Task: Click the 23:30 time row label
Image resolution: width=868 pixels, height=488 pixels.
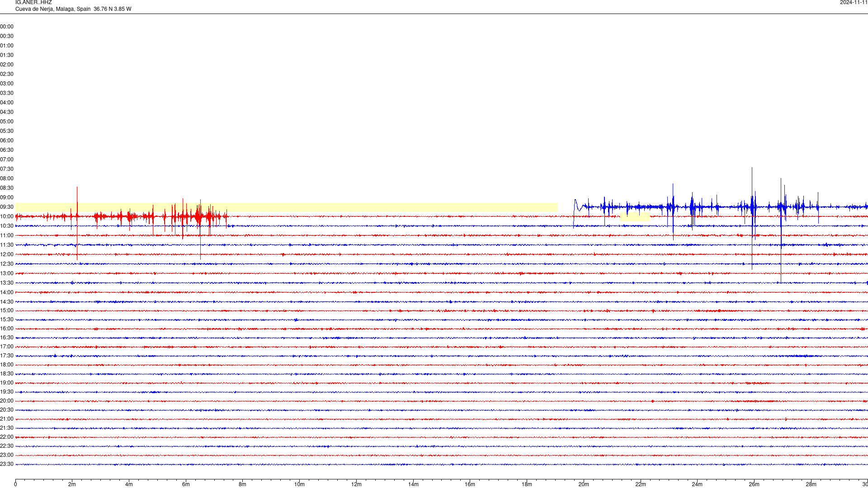Action: click(x=7, y=464)
